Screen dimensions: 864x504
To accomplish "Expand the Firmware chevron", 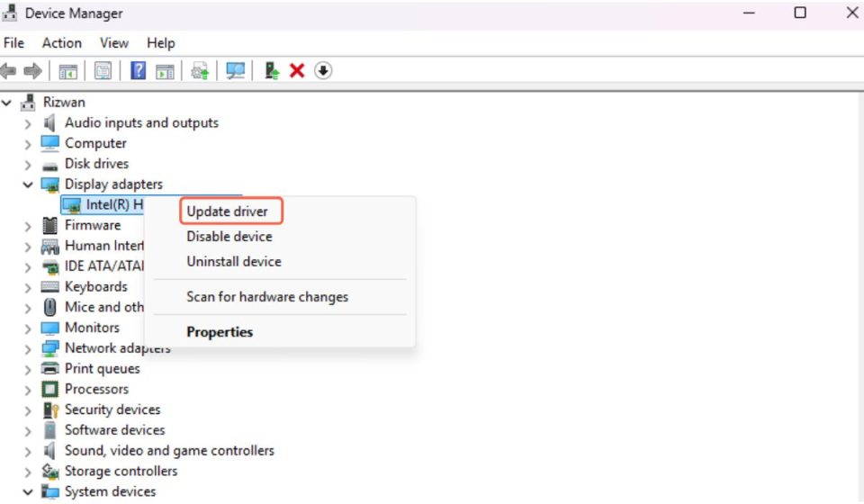I will (x=28, y=226).
